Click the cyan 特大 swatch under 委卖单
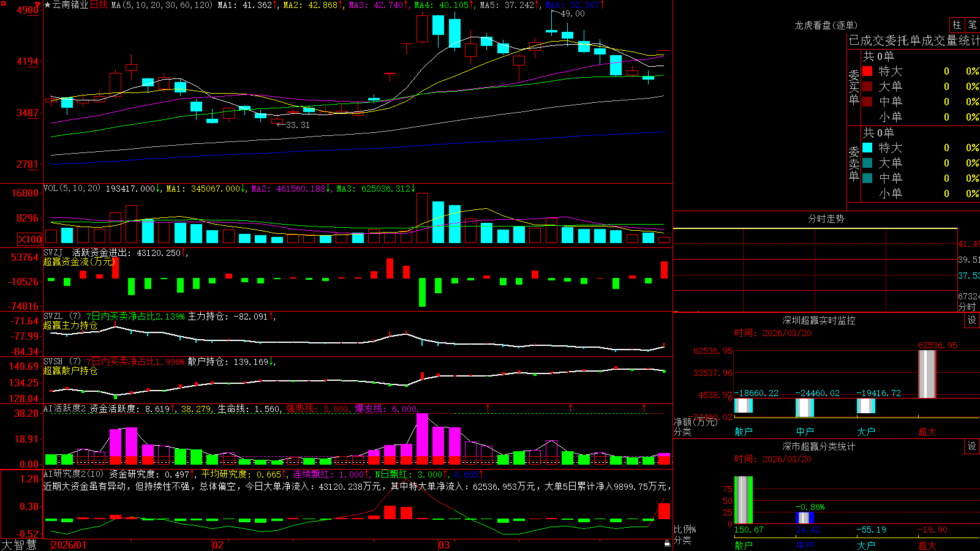This screenshot has width=980, height=551. tap(867, 148)
